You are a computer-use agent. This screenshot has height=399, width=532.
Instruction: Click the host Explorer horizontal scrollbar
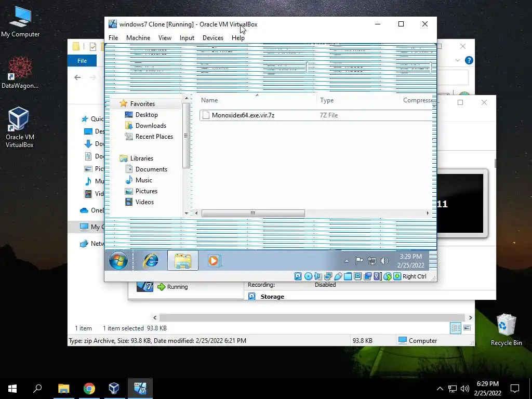[312, 317]
